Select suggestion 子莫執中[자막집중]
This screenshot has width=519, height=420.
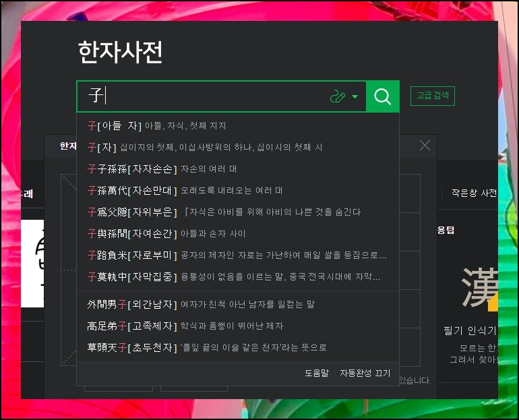click(238, 276)
